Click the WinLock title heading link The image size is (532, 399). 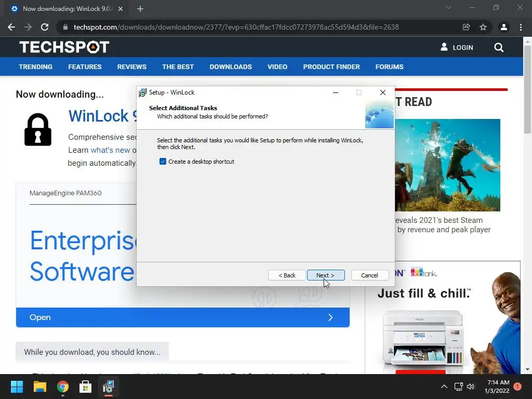click(102, 116)
